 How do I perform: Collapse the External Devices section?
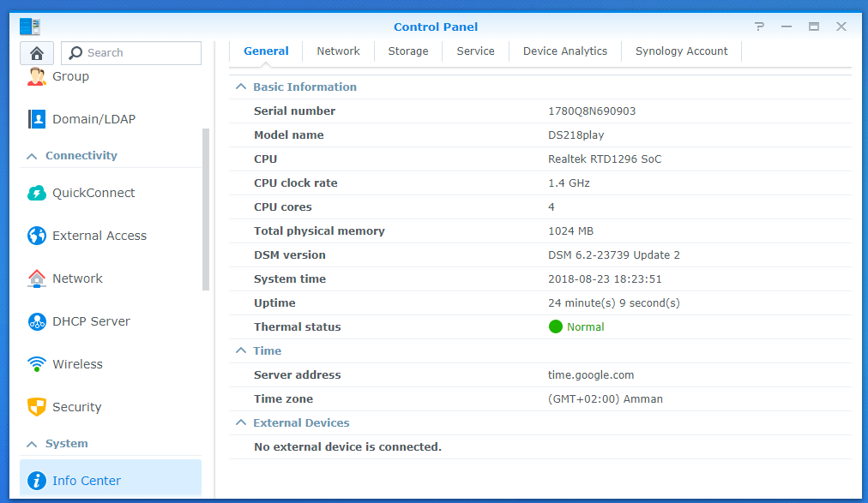click(x=241, y=423)
